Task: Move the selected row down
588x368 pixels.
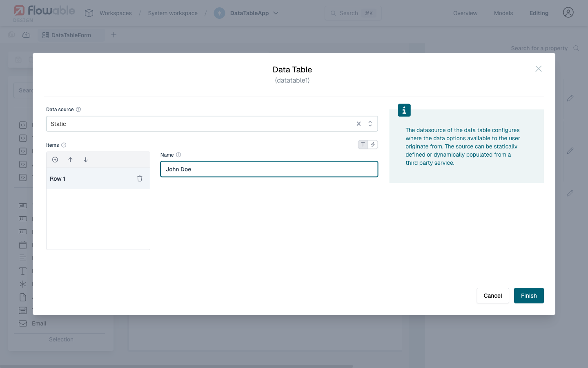Action: [86, 160]
